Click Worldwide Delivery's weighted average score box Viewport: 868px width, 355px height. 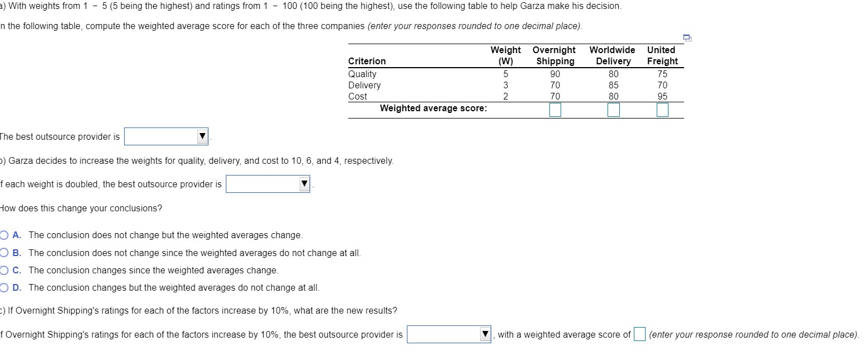tap(613, 110)
